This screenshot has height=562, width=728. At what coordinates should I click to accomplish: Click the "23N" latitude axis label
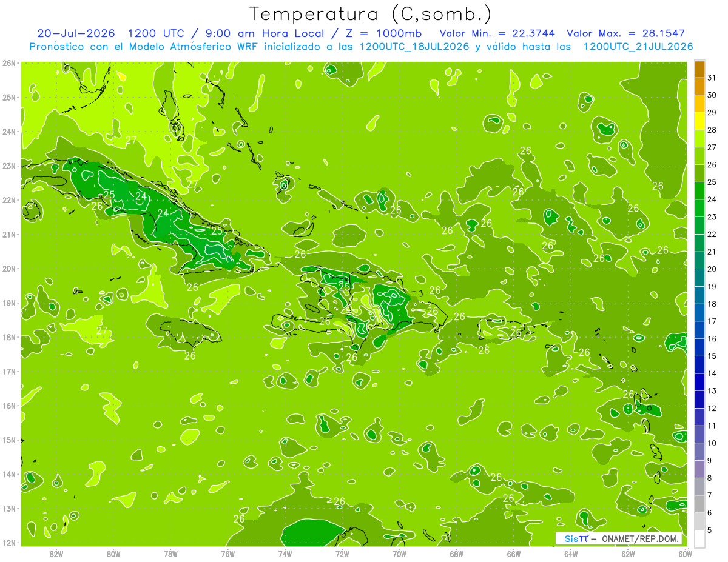coord(9,166)
